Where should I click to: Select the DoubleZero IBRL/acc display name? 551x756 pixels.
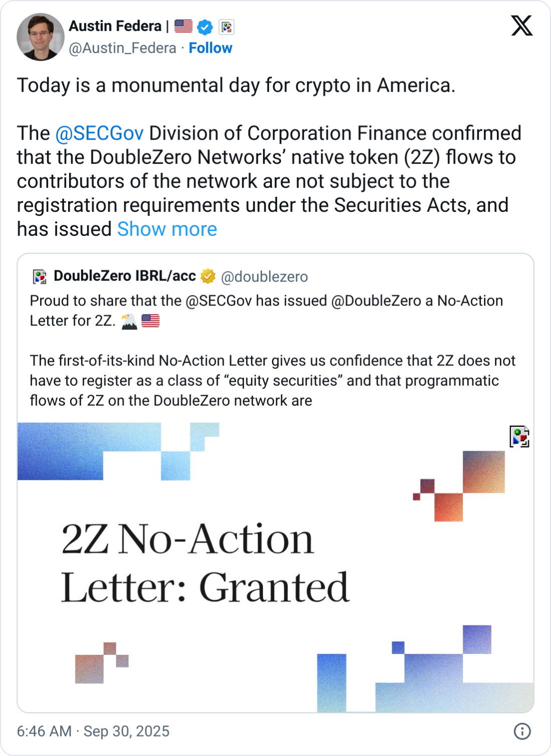point(125,275)
